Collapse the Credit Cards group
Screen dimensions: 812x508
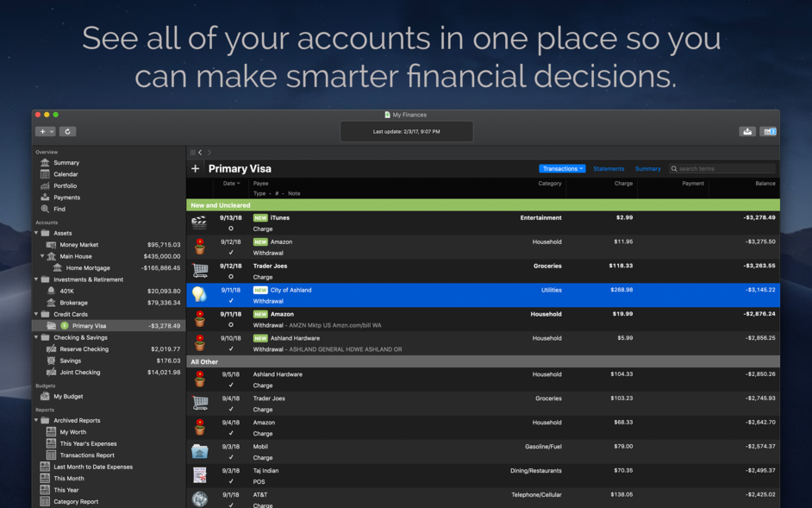[x=34, y=314]
